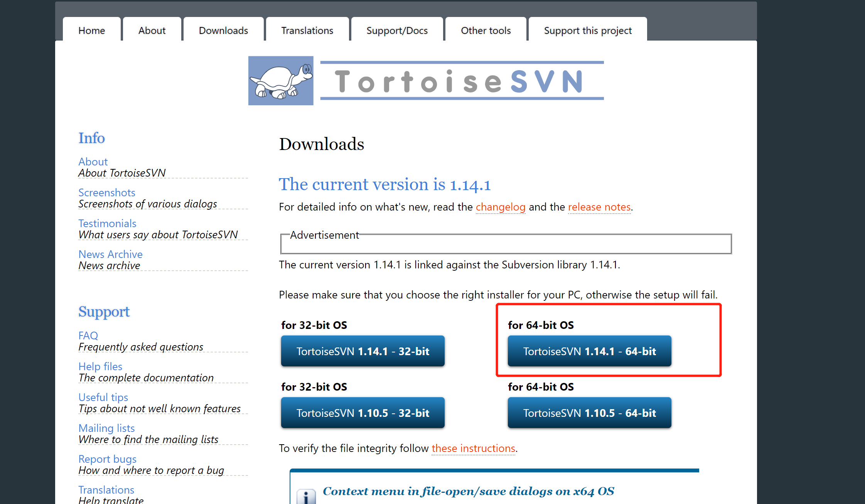Open FAQ in the Support section
Viewport: 865px width, 504px height.
point(88,335)
